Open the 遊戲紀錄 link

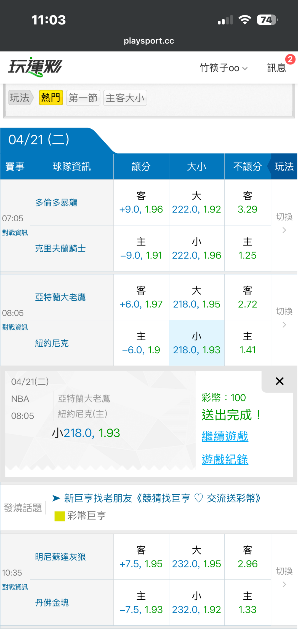point(225,459)
